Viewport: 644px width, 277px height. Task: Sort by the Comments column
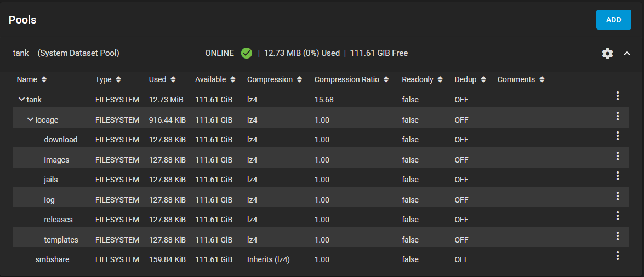[x=521, y=79]
